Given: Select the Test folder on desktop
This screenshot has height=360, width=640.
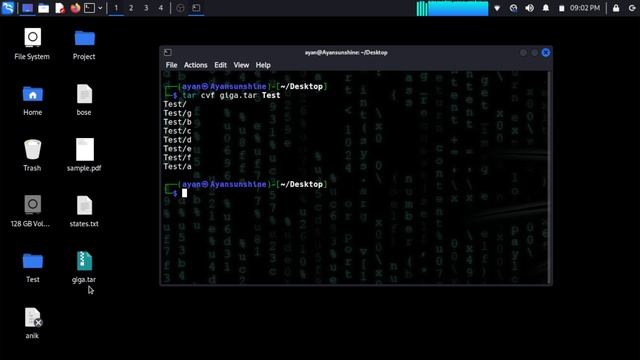Looking at the screenshot, I should point(33,267).
